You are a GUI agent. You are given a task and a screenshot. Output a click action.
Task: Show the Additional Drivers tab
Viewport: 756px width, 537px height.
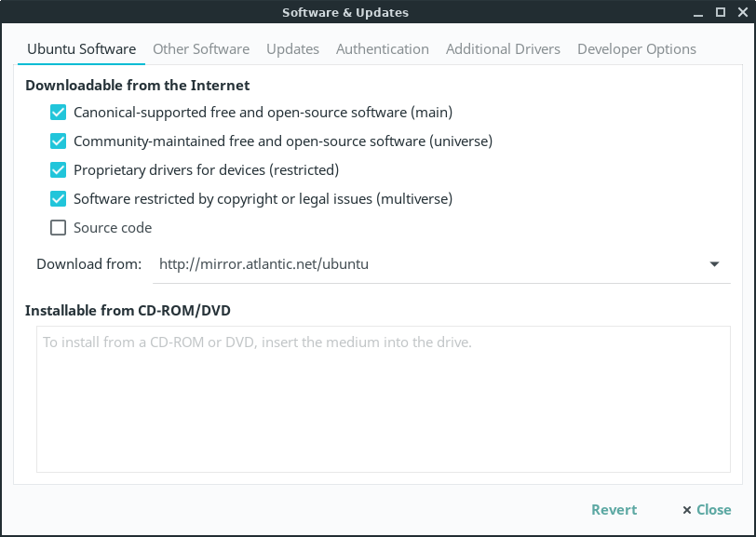point(503,49)
